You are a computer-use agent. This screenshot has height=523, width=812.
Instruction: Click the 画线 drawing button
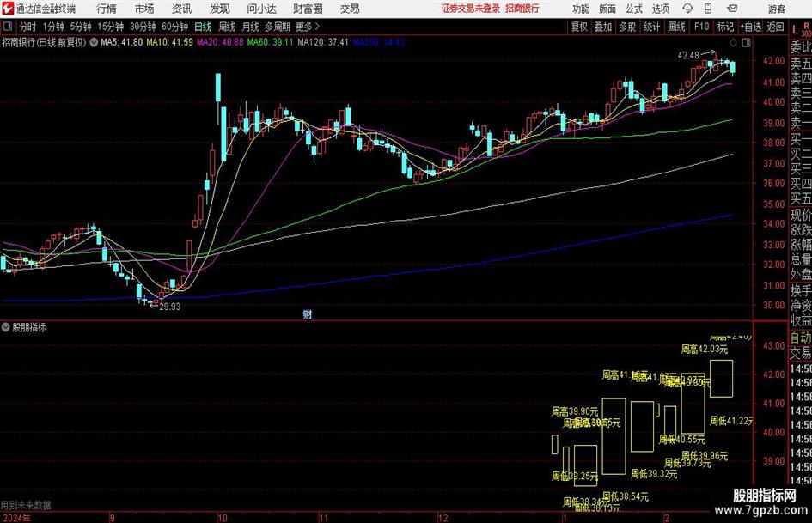coord(676,27)
